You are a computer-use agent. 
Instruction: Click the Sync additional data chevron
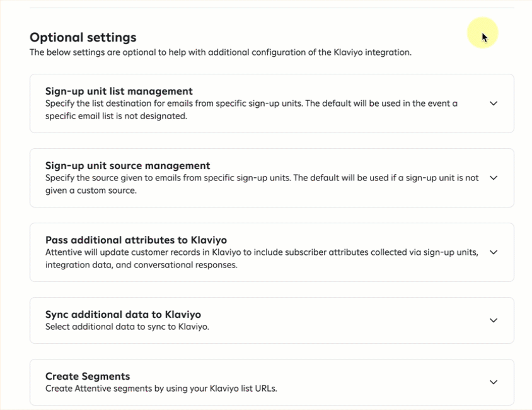(x=494, y=320)
